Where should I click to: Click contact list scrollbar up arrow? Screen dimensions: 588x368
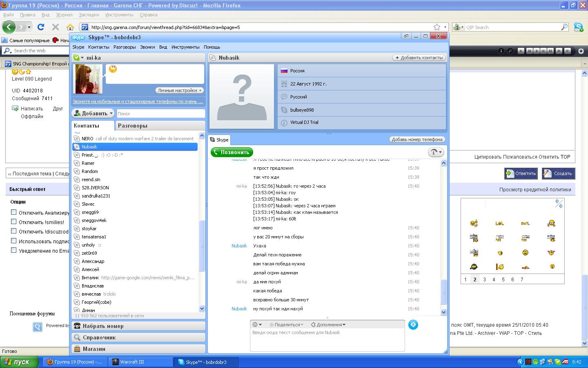tap(202, 135)
